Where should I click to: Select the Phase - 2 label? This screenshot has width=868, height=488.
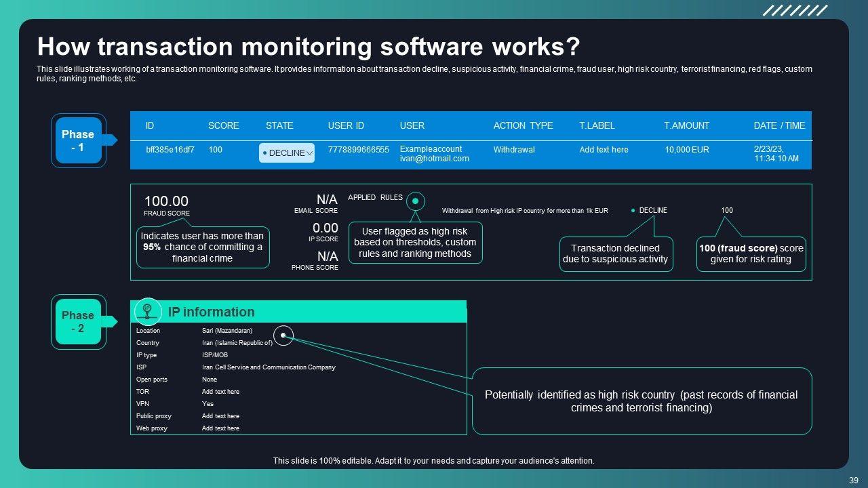(x=78, y=321)
